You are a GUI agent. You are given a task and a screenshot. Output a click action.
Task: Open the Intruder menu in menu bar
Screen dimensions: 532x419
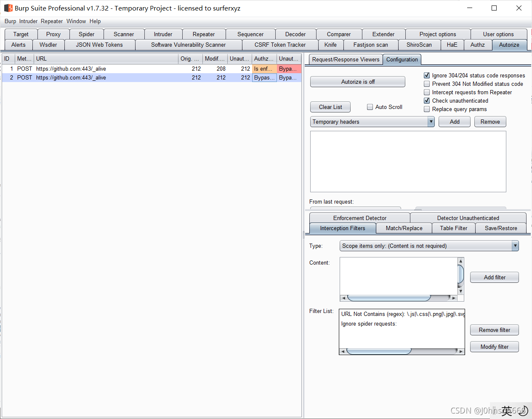pos(28,21)
